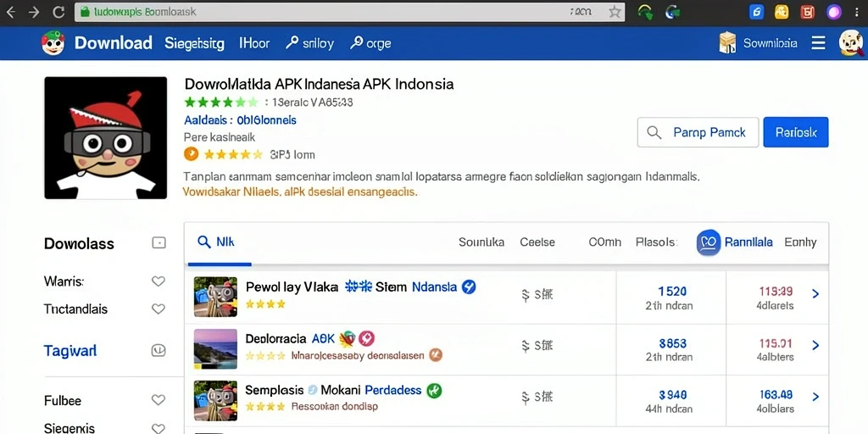
Task: Open the browser three-dot menu
Action: tap(858, 12)
